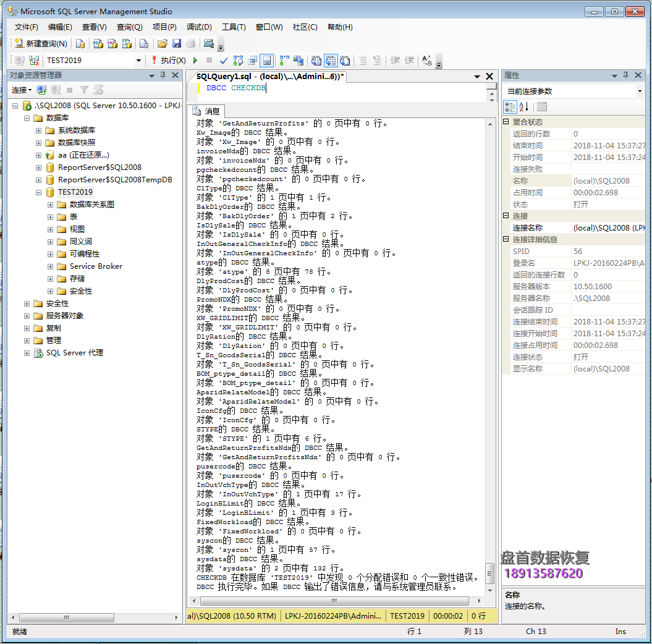Screen dimensions: 652x644
Task: Open the 当前连接参数 dropdown
Action: pos(640,91)
